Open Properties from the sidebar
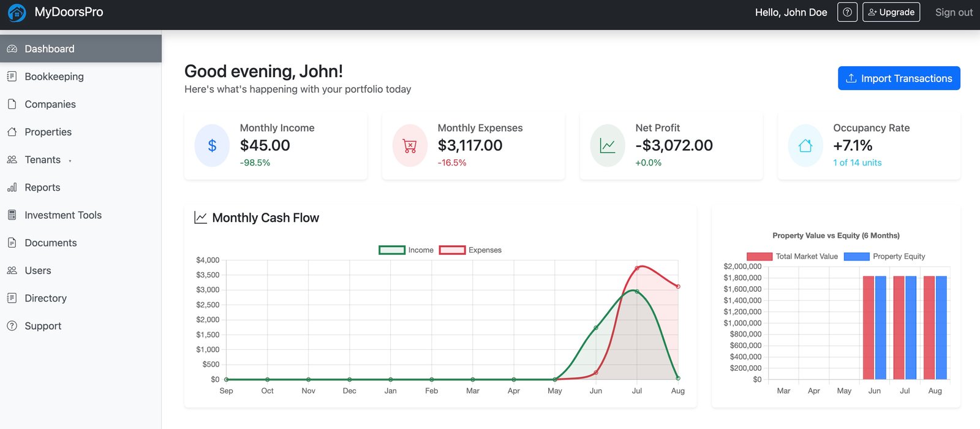 click(48, 132)
